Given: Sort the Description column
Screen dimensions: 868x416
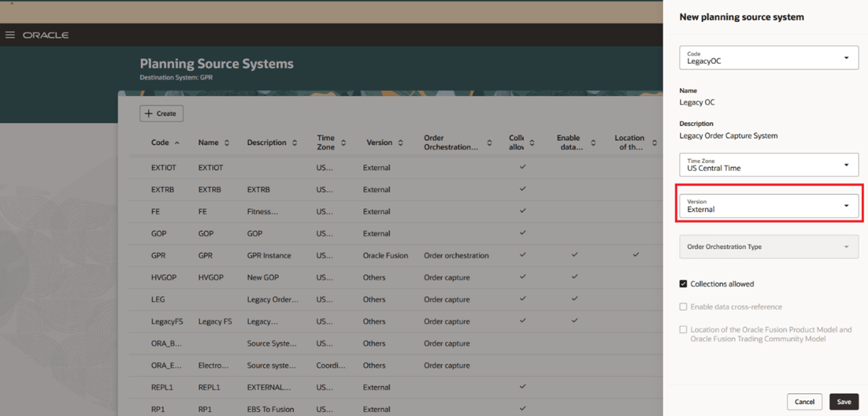Looking at the screenshot, I should point(294,142).
